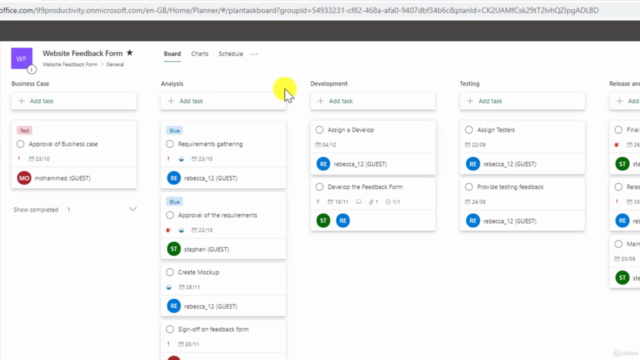This screenshot has width=640, height=360.
Task: Click Website Feedback Form plan title
Action: (x=82, y=53)
